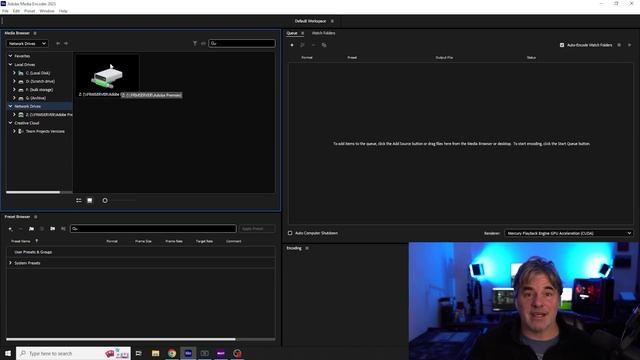Click the Preset Browser horizontal scrollbar

click(121, 339)
